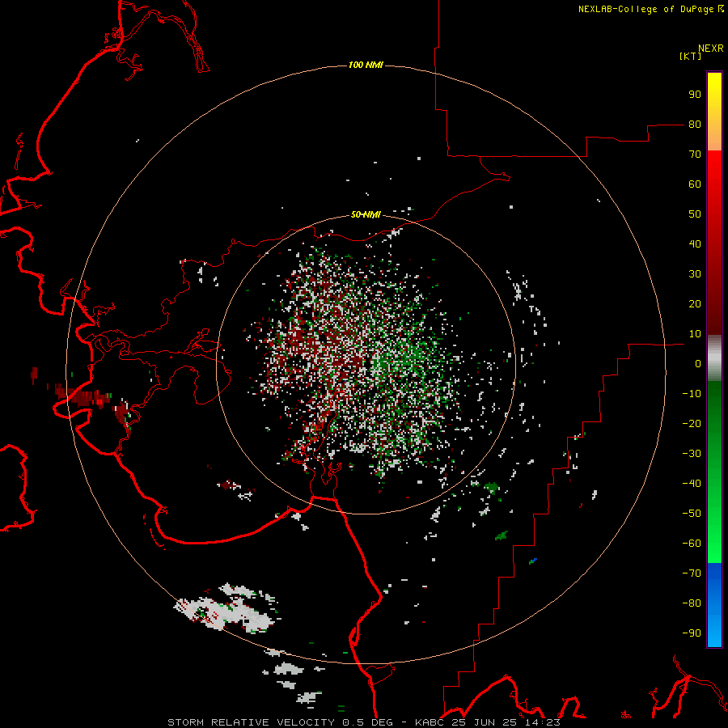
Task: Click the 90 value on velocity scale
Action: (x=695, y=95)
